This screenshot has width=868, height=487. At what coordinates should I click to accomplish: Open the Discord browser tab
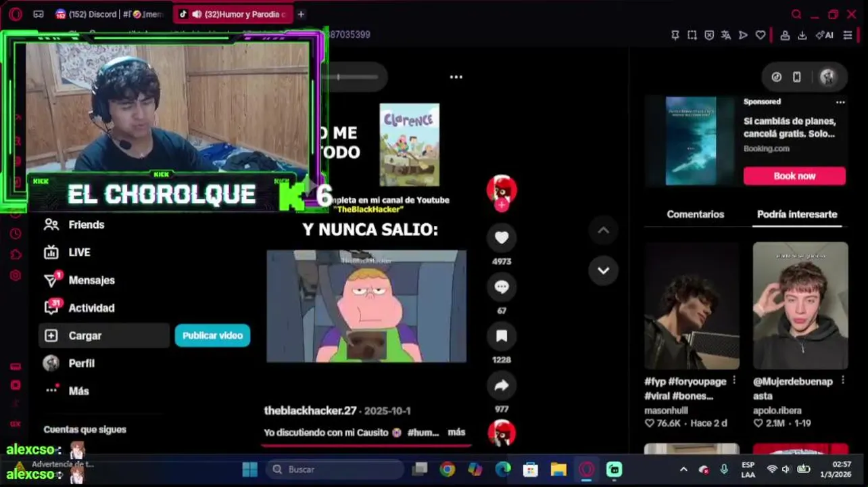pyautogui.click(x=110, y=14)
